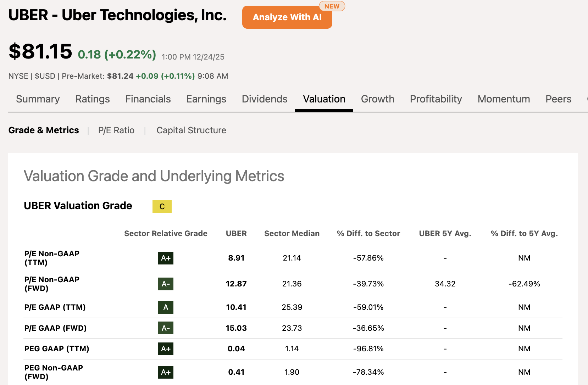This screenshot has width=588, height=385.
Task: Click A- grade badge for P/E Non-GAAP (FWD)
Action: tap(166, 284)
